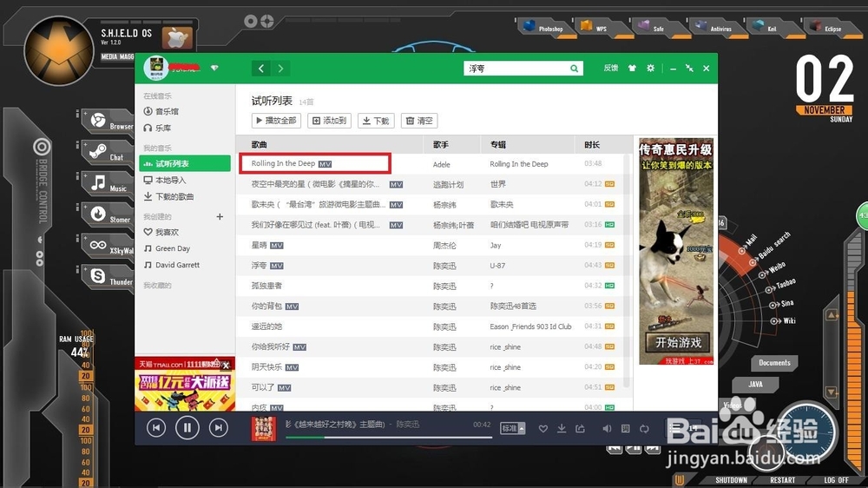Click 开始游戏 in the game ad
The height and width of the screenshot is (488, 868).
(678, 342)
